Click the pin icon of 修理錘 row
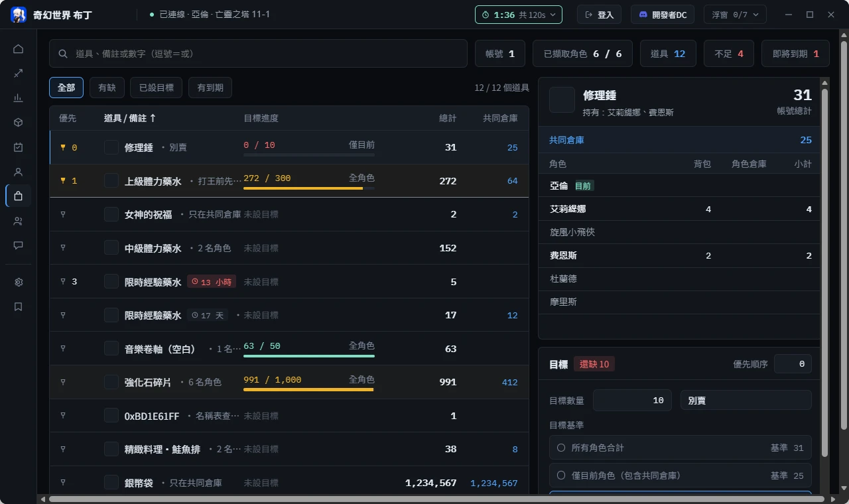This screenshot has width=849, height=504. click(x=63, y=147)
